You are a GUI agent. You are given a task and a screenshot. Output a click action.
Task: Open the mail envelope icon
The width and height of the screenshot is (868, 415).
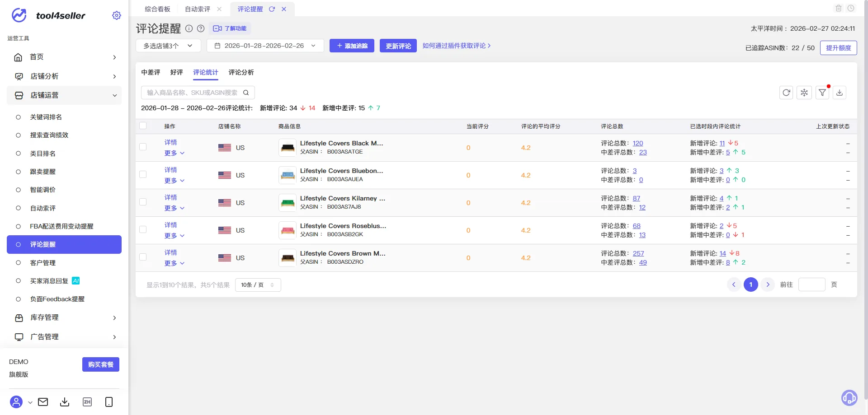(x=43, y=402)
